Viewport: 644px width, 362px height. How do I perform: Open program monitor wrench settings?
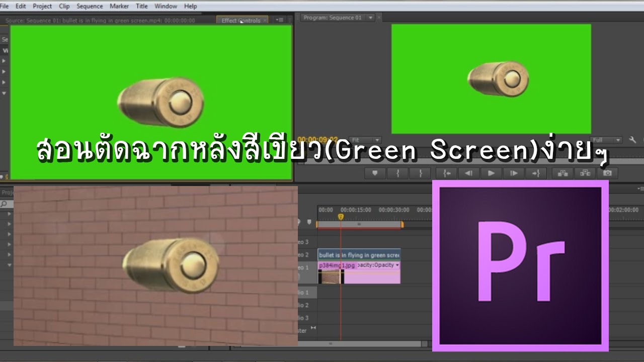pos(633,140)
